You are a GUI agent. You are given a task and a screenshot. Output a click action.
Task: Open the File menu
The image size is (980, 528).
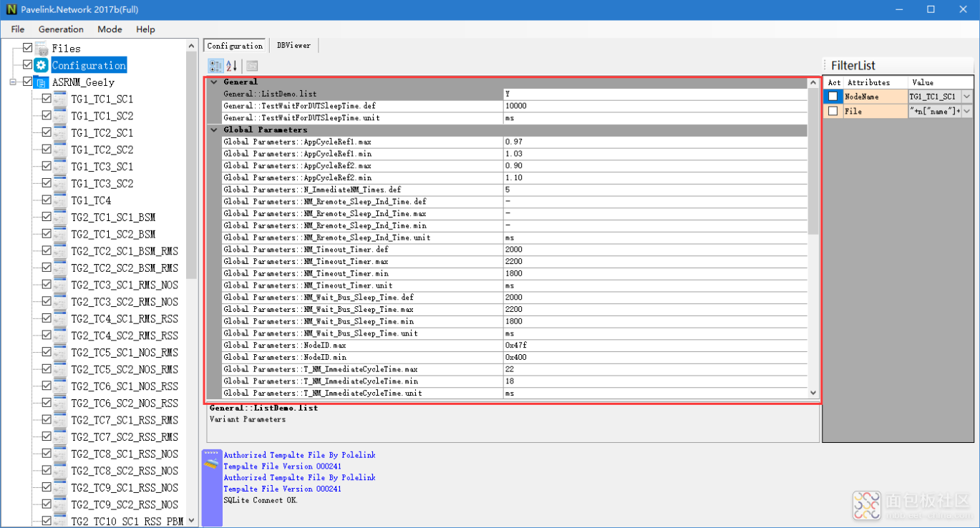[x=18, y=29]
